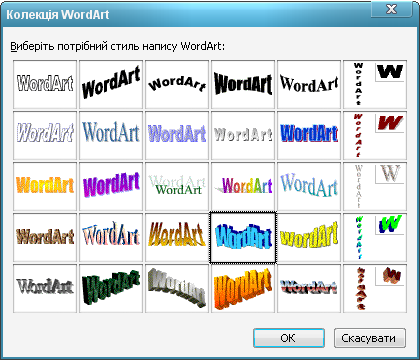Screen dimensions: 420x360
Task: Cancel with the Скасувати button
Action: click(370, 338)
